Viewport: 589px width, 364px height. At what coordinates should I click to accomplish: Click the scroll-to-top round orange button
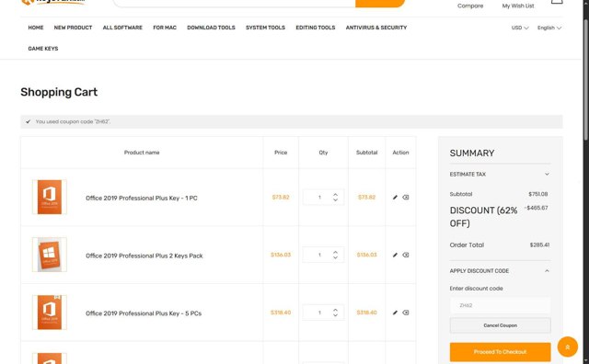click(567, 347)
